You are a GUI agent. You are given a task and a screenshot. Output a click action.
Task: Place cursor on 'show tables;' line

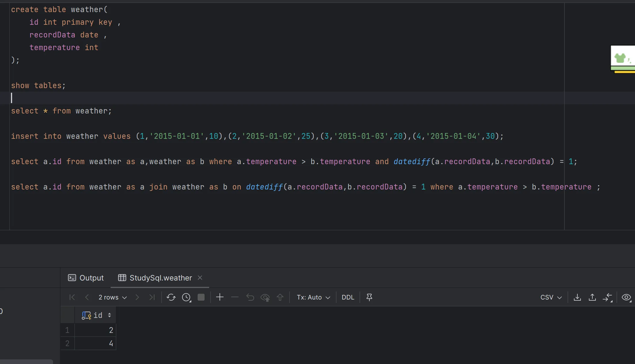tap(38, 86)
